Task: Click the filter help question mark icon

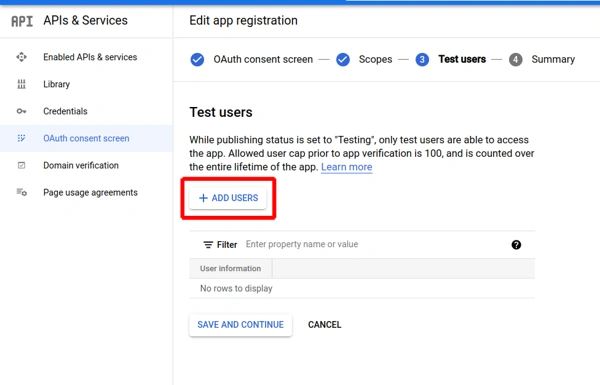Action: [516, 245]
